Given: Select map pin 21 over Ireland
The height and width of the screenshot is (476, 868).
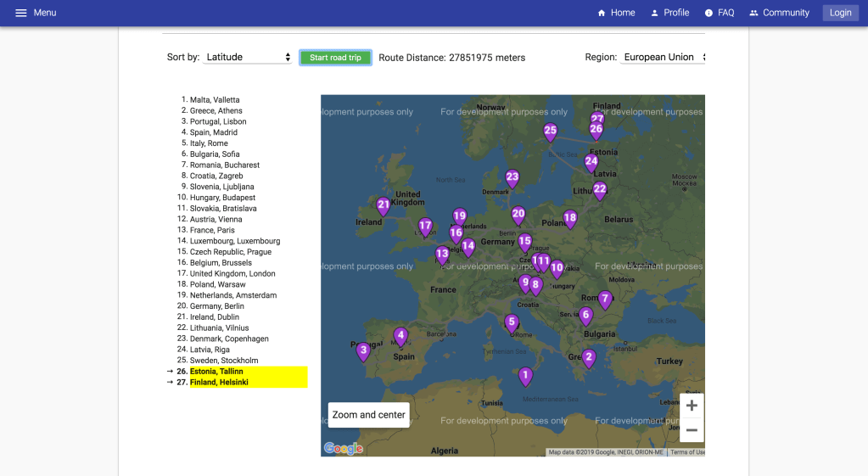Looking at the screenshot, I should [384, 204].
